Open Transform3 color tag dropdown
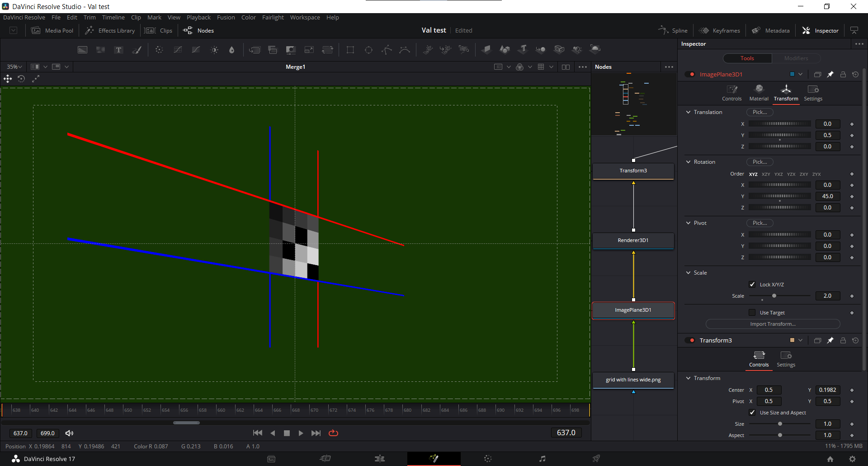 801,341
